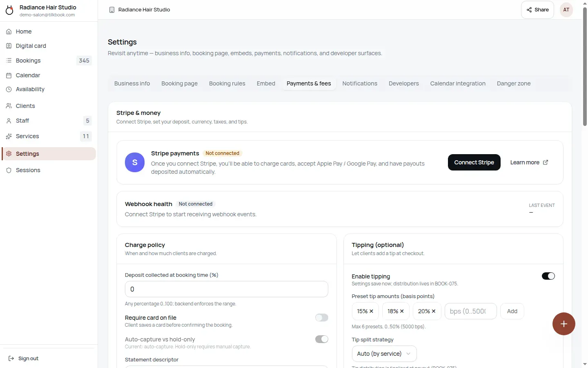Screen dimensions: 588x368
Task: Disable the Enable tipping switch
Action: 548,276
